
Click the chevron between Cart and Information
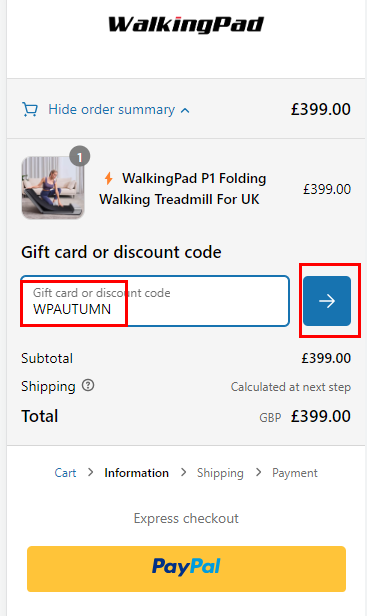[90, 472]
